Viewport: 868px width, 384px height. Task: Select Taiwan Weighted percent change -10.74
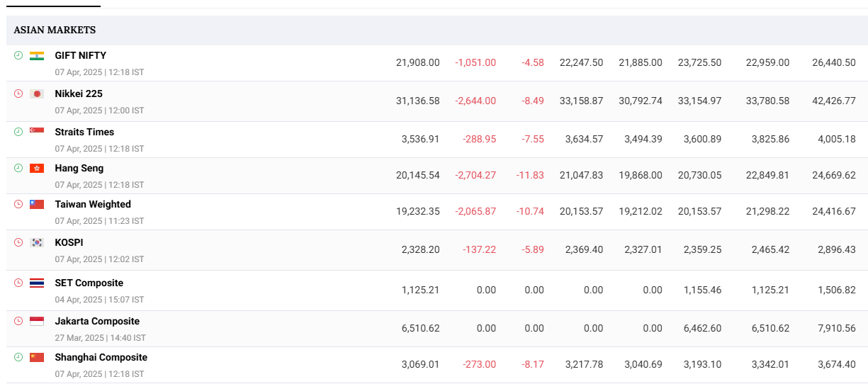coord(530,211)
